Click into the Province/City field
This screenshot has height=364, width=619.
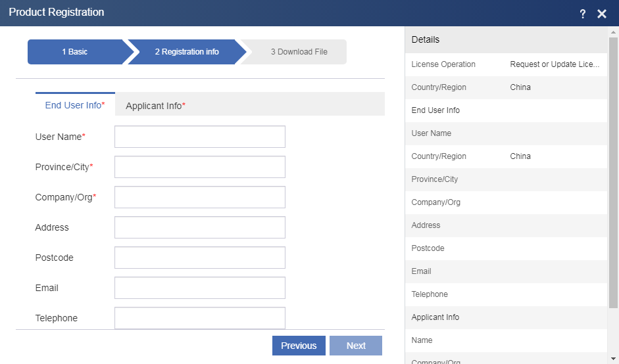click(x=200, y=167)
